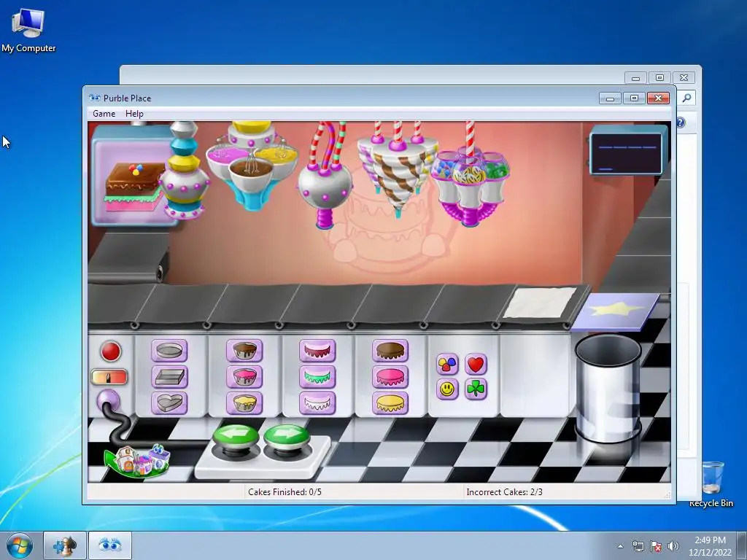Click the network tray icon
Image resolution: width=747 pixels, height=560 pixels.
(638, 546)
